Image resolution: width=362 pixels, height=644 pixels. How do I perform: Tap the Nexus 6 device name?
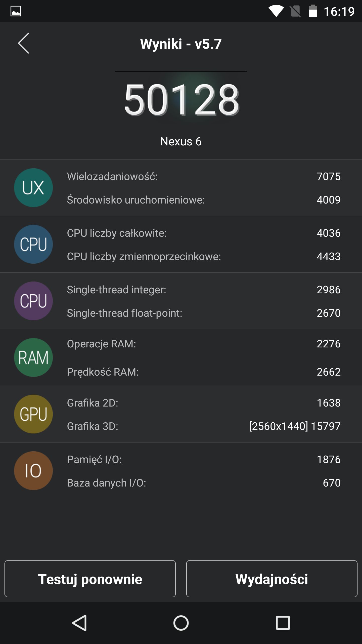coord(181,141)
